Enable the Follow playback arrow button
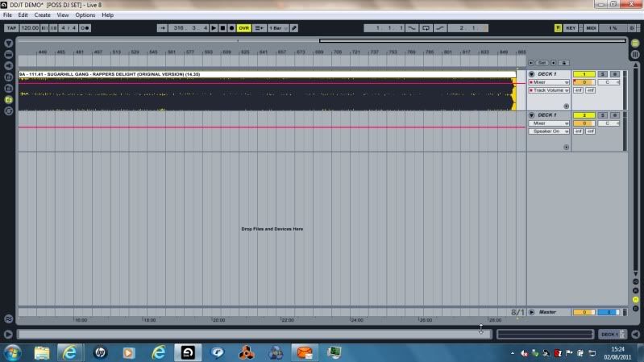 point(163,27)
